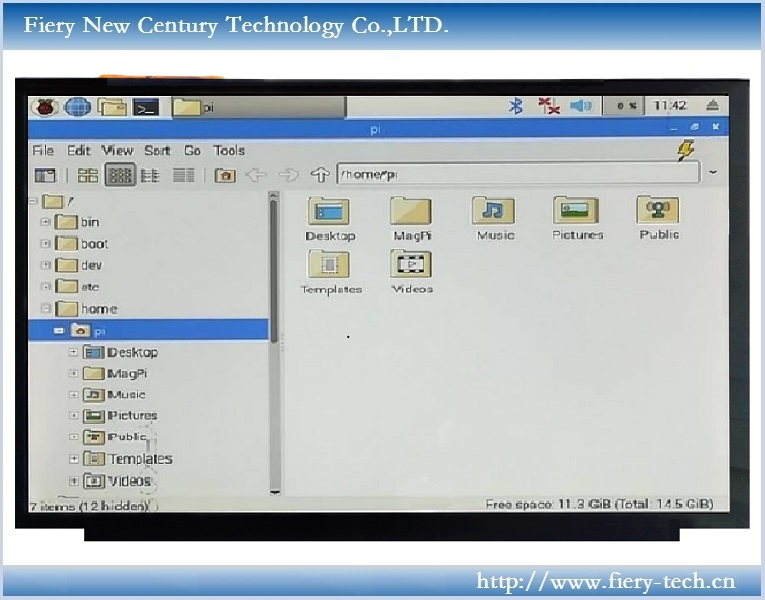
Task: Click the 11:42 clock
Action: tap(670, 105)
